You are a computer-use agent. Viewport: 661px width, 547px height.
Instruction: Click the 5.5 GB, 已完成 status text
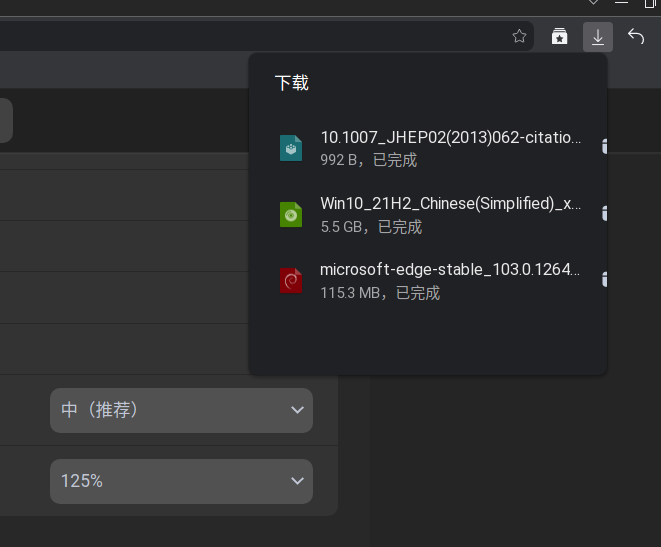(371, 227)
